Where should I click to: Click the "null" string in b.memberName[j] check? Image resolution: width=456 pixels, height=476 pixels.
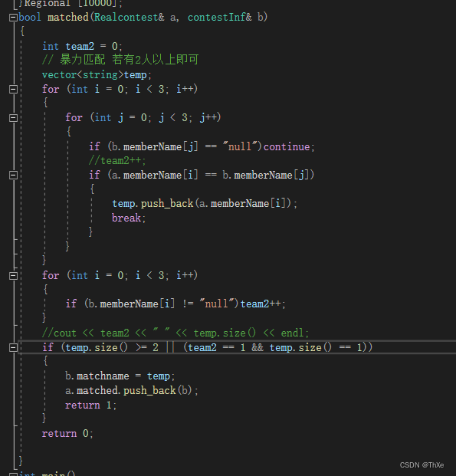240,147
